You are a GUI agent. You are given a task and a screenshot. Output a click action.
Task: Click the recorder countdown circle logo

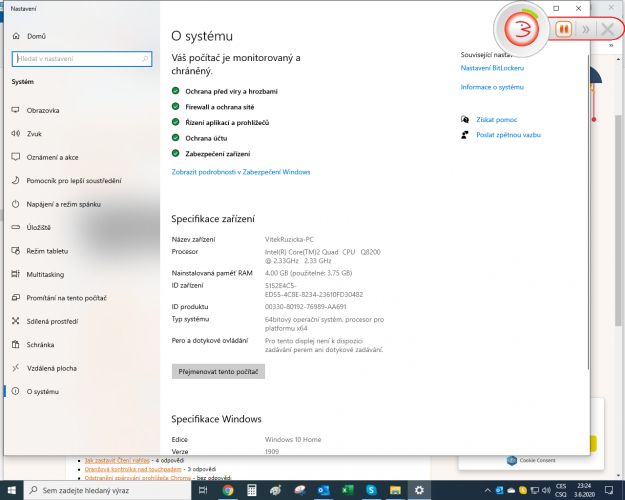[521, 29]
